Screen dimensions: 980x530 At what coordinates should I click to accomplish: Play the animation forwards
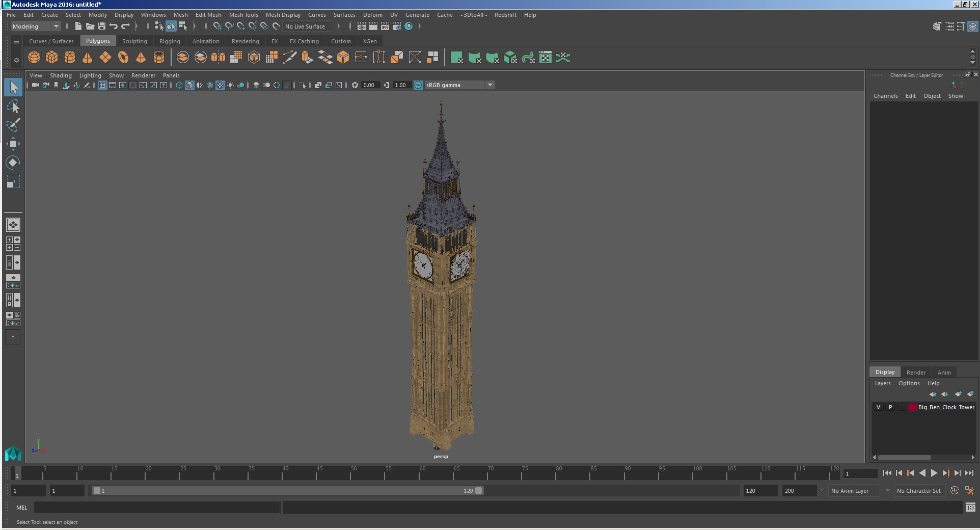point(934,473)
